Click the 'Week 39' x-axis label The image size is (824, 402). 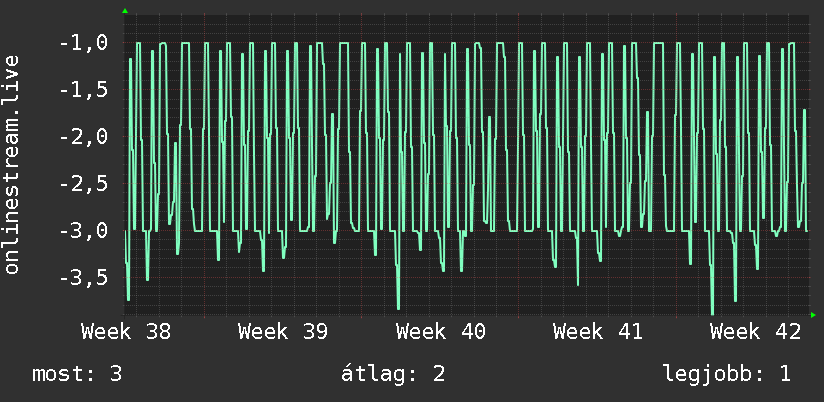tap(283, 332)
